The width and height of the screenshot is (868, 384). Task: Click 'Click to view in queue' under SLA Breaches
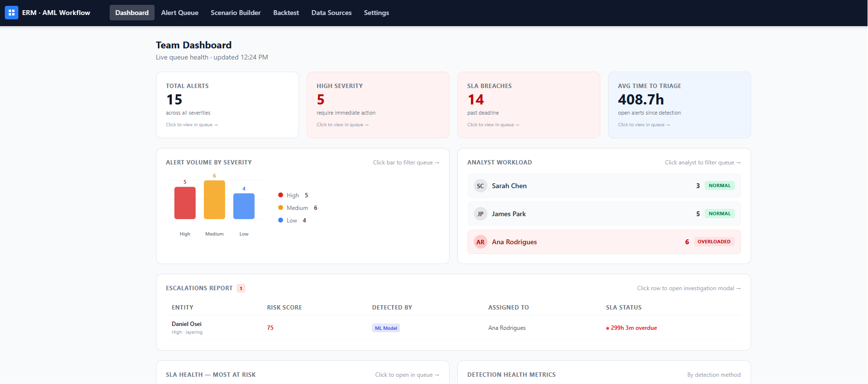point(493,125)
